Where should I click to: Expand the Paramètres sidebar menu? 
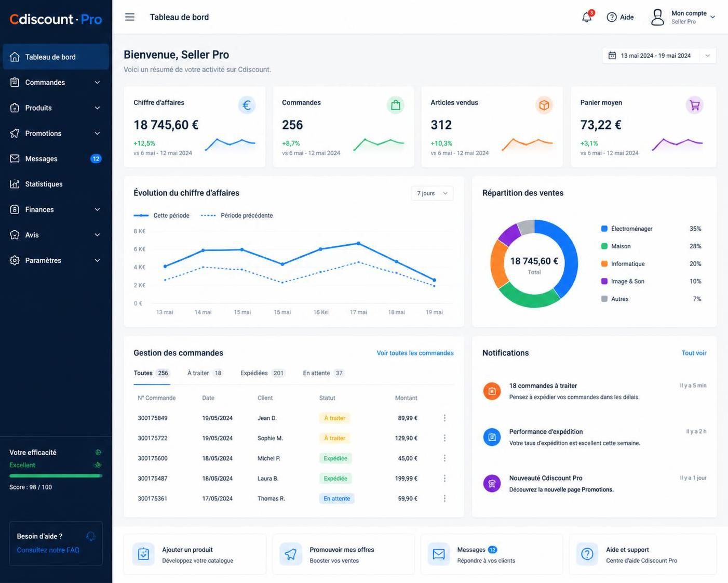point(97,260)
